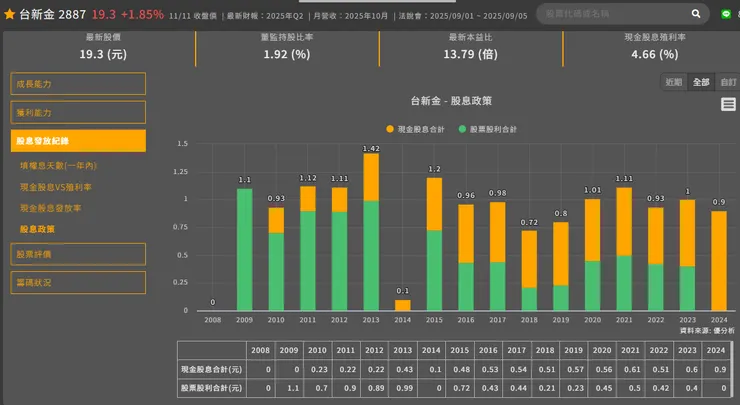Click the 台新金 2887 stock title

click(x=52, y=15)
